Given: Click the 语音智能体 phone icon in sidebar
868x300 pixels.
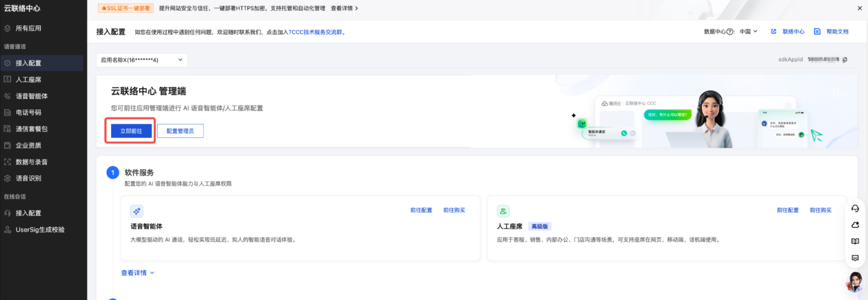Looking at the screenshot, I should click(7, 96).
